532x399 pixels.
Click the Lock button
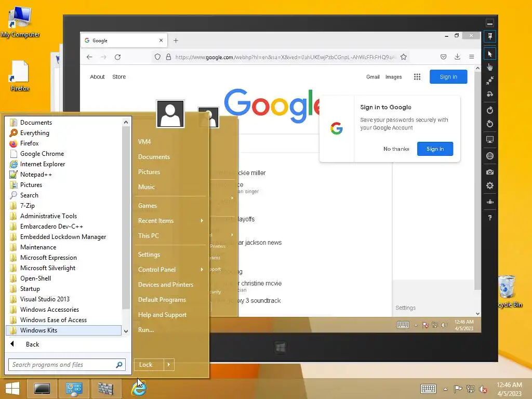click(x=149, y=365)
